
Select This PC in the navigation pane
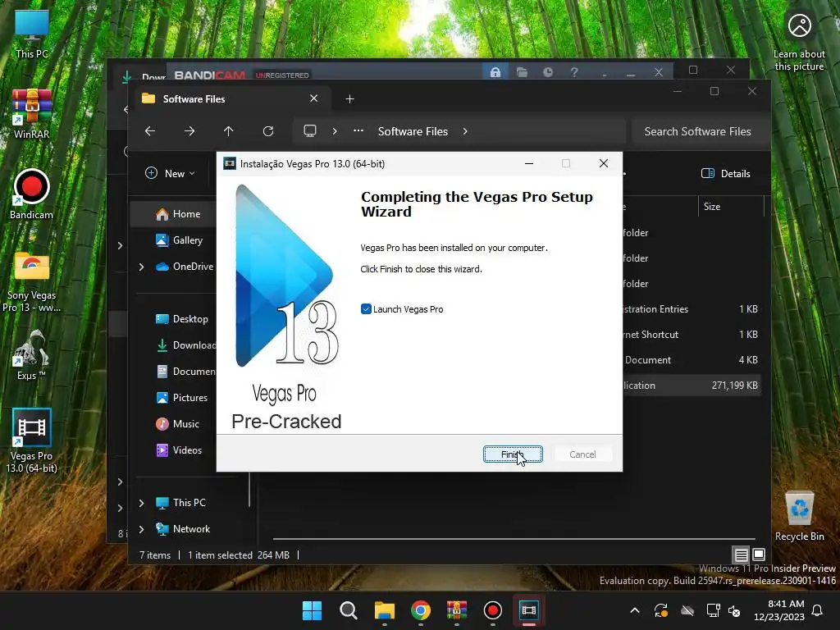[180, 503]
